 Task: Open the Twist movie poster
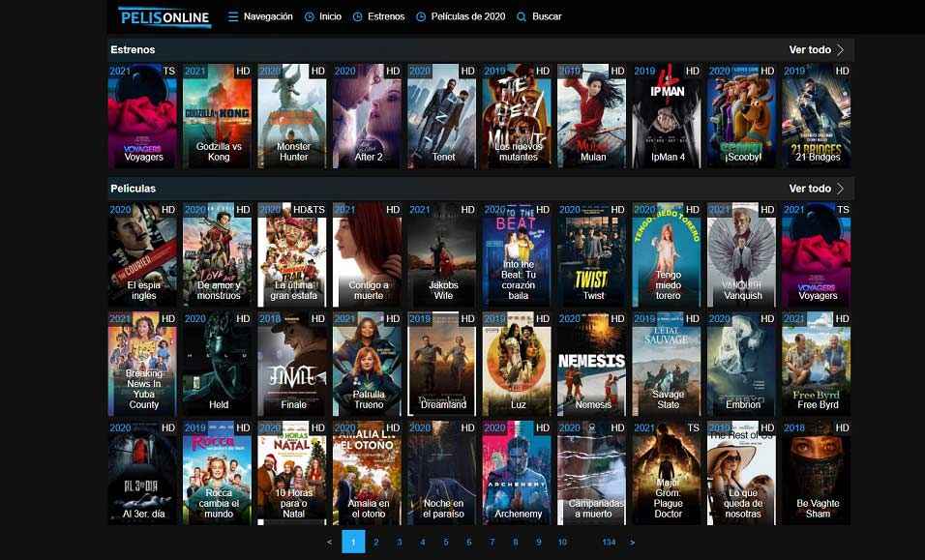(592, 254)
